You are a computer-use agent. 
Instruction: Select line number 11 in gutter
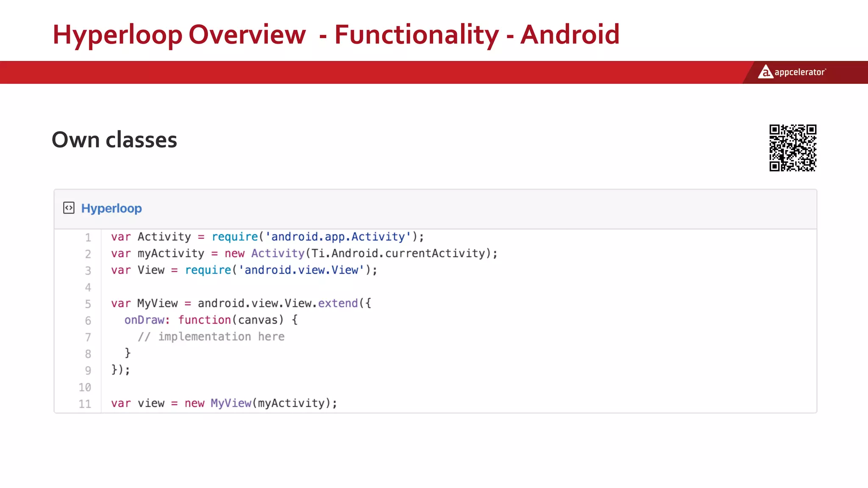tap(85, 404)
